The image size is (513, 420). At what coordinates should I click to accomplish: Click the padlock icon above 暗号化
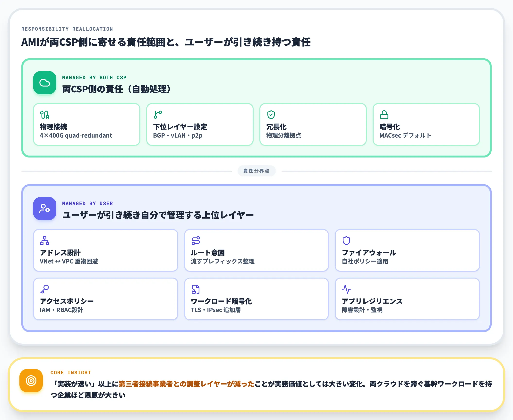click(x=384, y=115)
